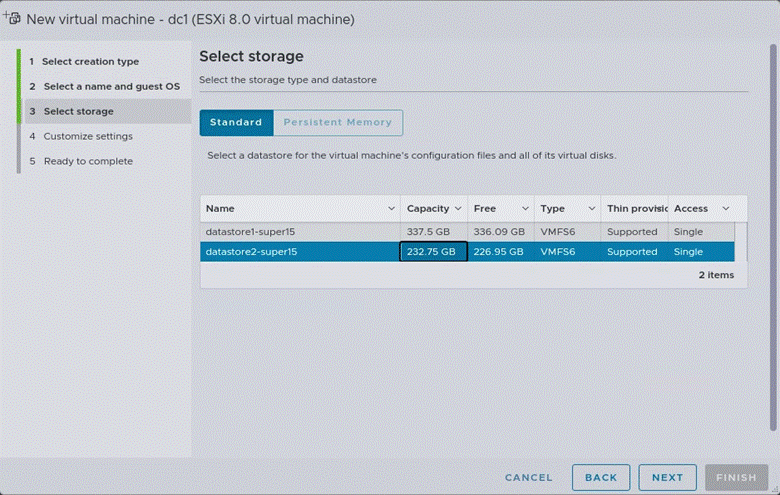The height and width of the screenshot is (495, 780).
Task: Click the 232.75 GB capacity cell
Action: pos(433,252)
